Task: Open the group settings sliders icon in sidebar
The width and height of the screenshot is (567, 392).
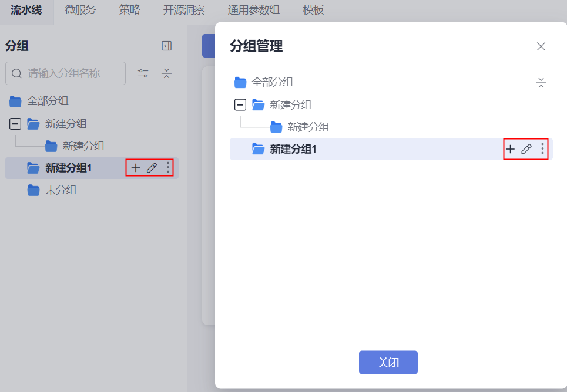Action: (143, 73)
